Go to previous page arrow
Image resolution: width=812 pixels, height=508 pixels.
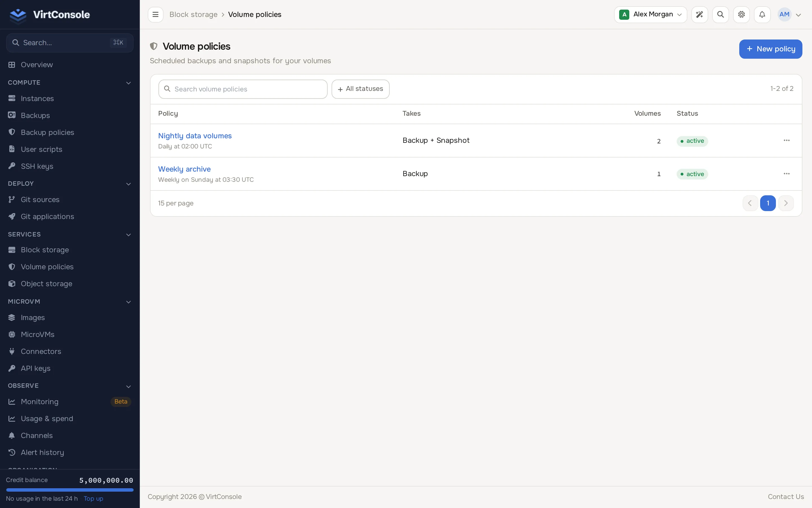tap(750, 203)
